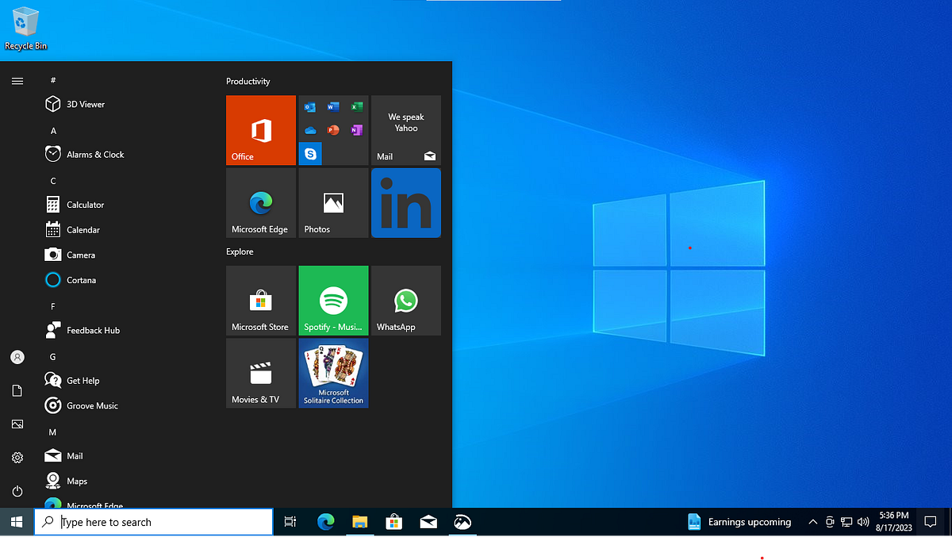The height and width of the screenshot is (560, 952).
Task: Open the Spotify tile
Action: (333, 300)
